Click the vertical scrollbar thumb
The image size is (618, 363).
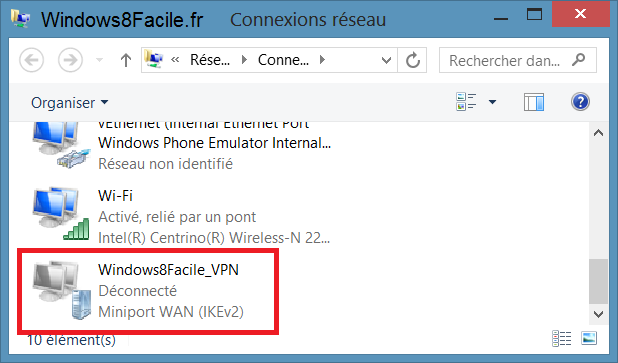[598, 281]
